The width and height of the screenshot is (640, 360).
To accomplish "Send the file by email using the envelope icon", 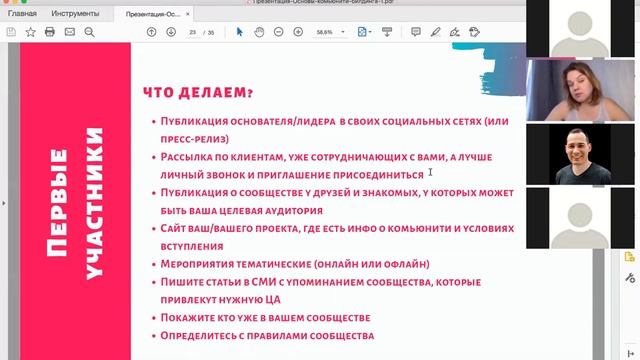I will pyautogui.click(x=70, y=32).
